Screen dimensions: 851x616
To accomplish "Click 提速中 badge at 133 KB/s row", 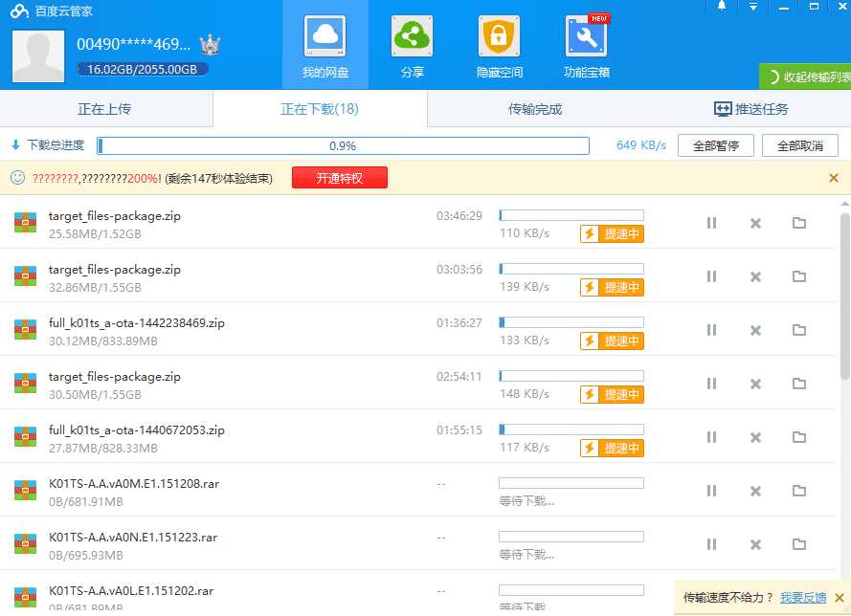I will [x=613, y=341].
